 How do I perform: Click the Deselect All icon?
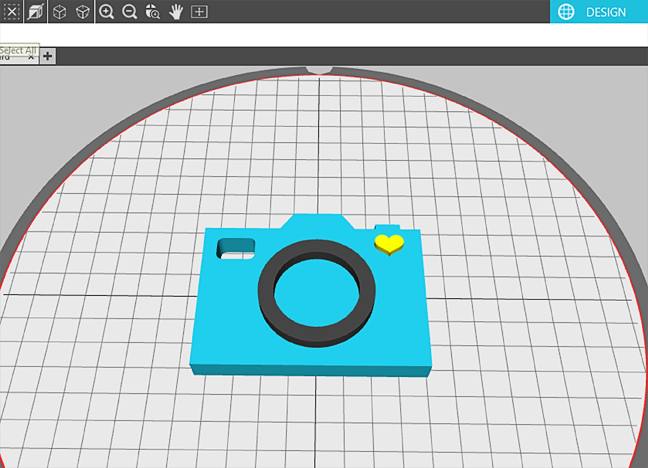click(x=12, y=12)
